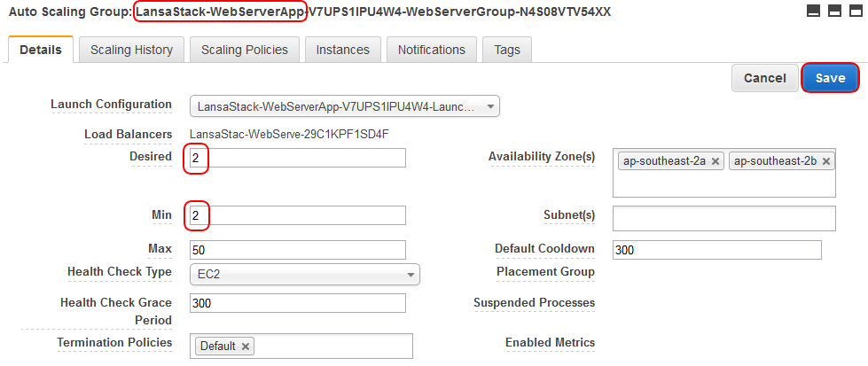Viewport: 868px width, 366px height.
Task: Click the Load Balancers label
Action: click(x=128, y=135)
